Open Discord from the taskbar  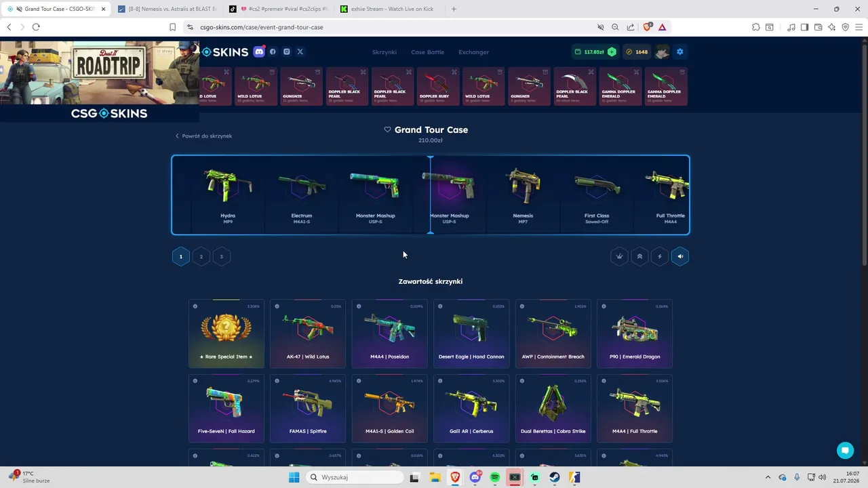[475, 477]
